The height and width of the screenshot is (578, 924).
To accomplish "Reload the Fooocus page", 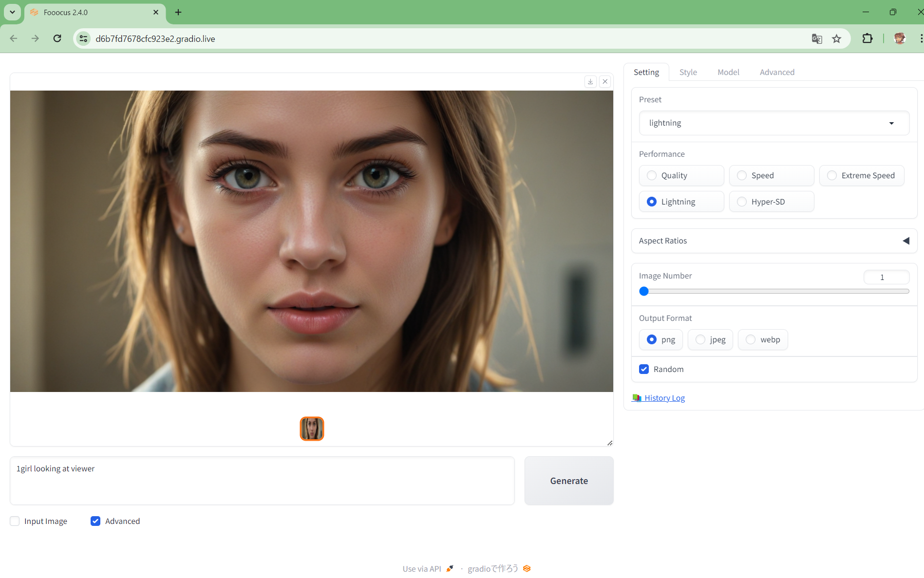I will [x=57, y=38].
